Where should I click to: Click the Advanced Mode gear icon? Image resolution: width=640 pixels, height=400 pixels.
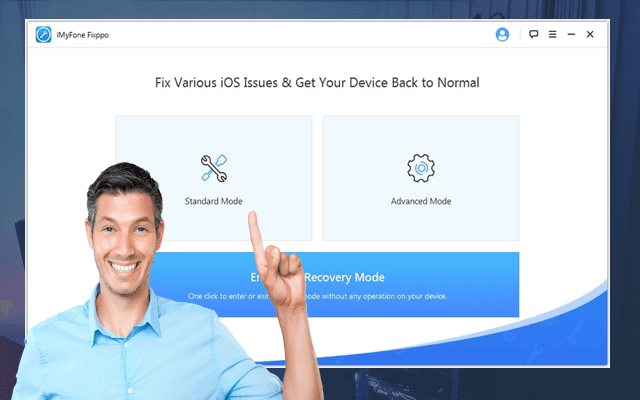point(421,168)
